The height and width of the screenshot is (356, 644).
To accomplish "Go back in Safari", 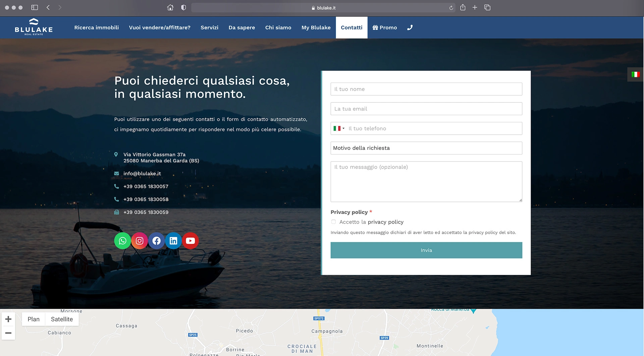I will 48,7.
